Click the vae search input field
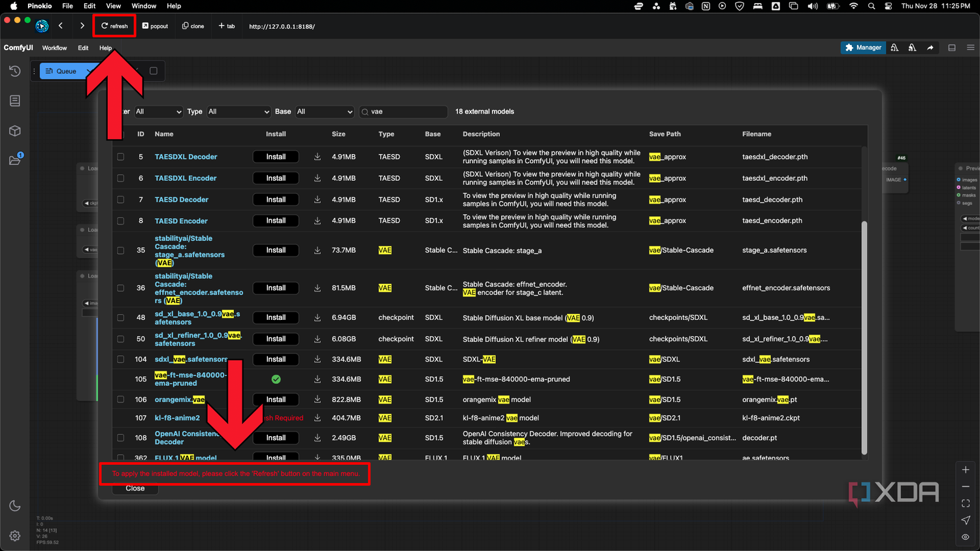Viewport: 980px width, 551px height. click(404, 112)
